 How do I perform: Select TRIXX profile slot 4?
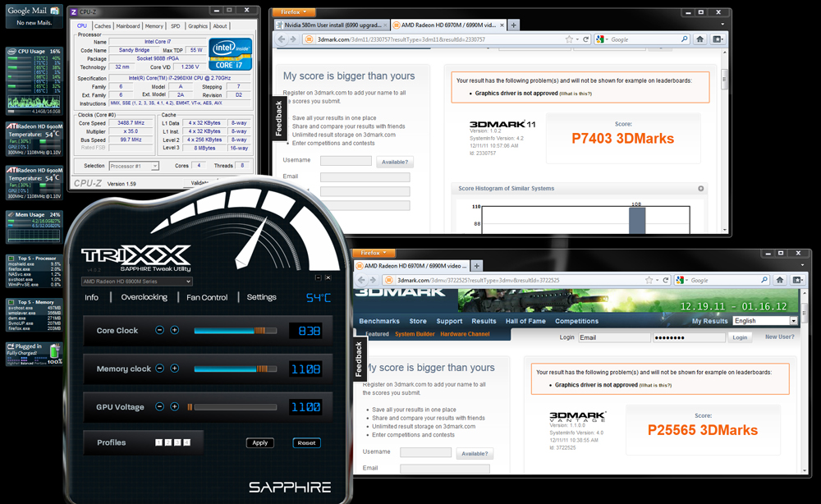click(x=187, y=442)
